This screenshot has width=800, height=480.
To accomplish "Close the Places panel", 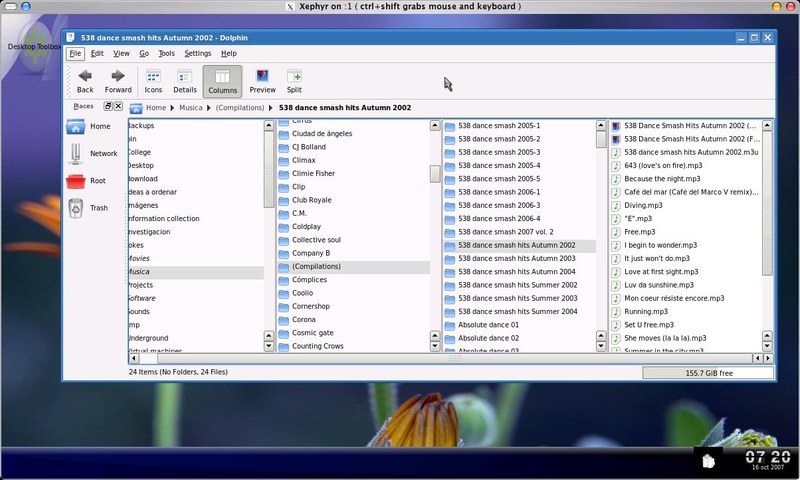I will (x=118, y=106).
